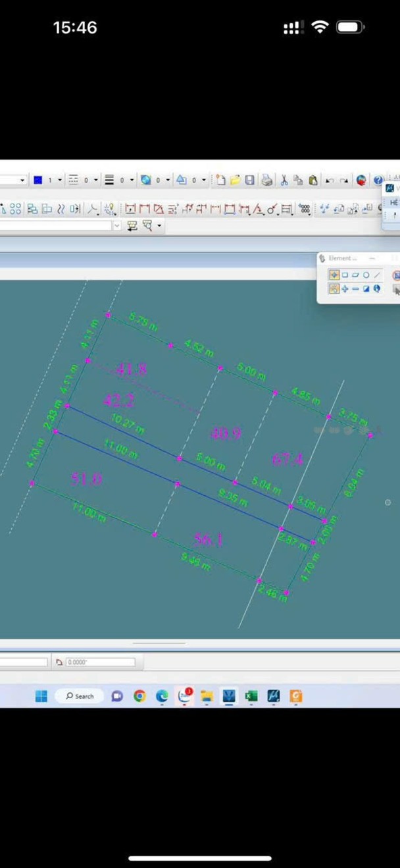Expand the line style dropdown
Image resolution: width=400 pixels, height=868 pixels.
(x=95, y=180)
